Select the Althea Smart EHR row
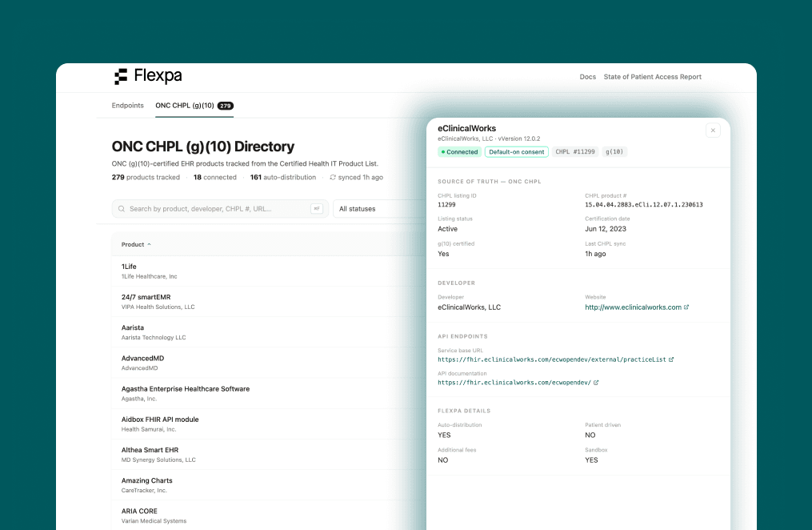The image size is (812, 530). coord(270,455)
